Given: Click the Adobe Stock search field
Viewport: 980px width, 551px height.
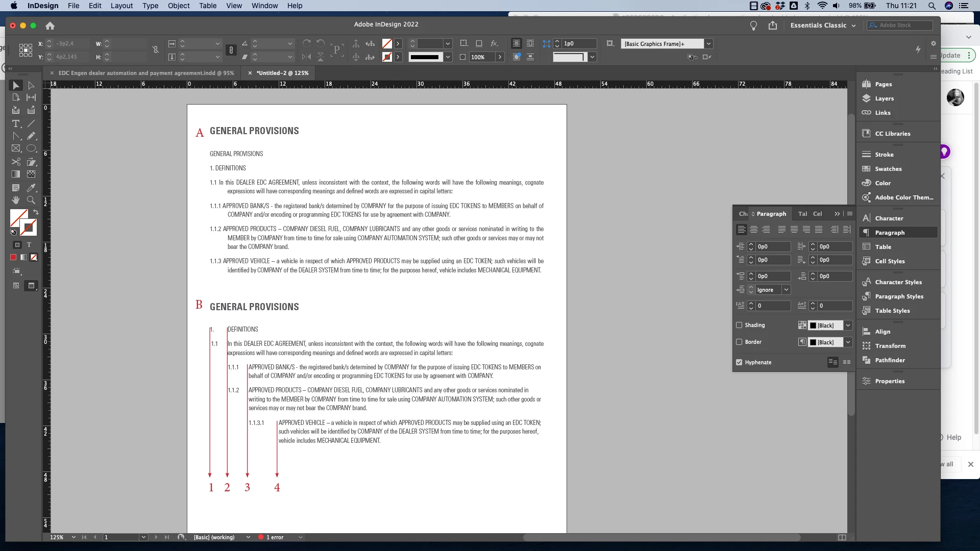Looking at the screenshot, I should pos(903,25).
